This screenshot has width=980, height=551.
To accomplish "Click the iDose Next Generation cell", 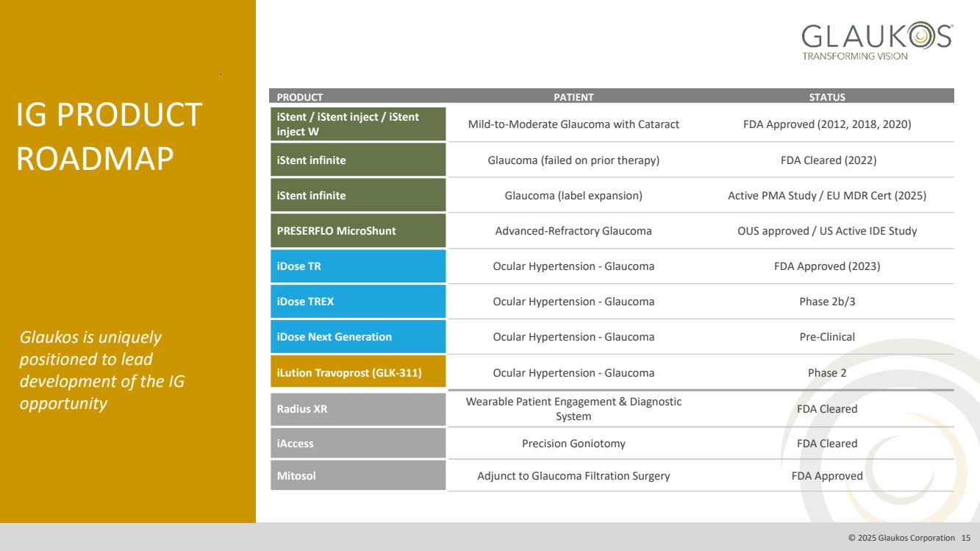I will [357, 337].
